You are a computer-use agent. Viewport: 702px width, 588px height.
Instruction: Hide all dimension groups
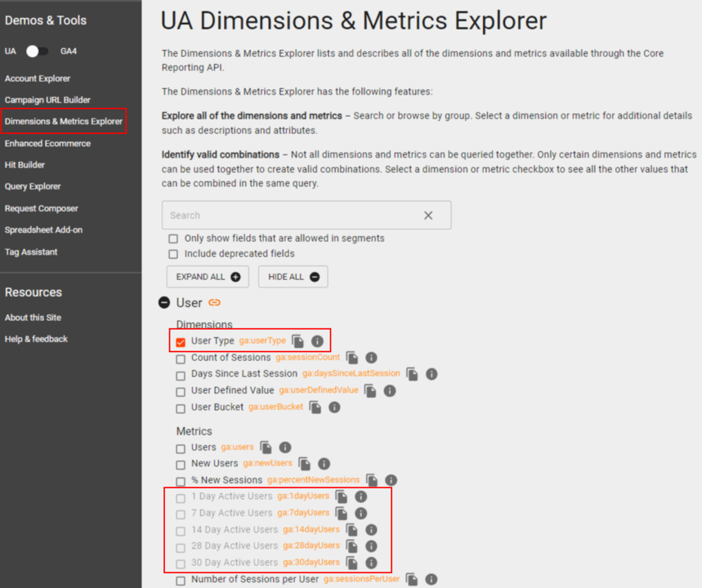293,277
